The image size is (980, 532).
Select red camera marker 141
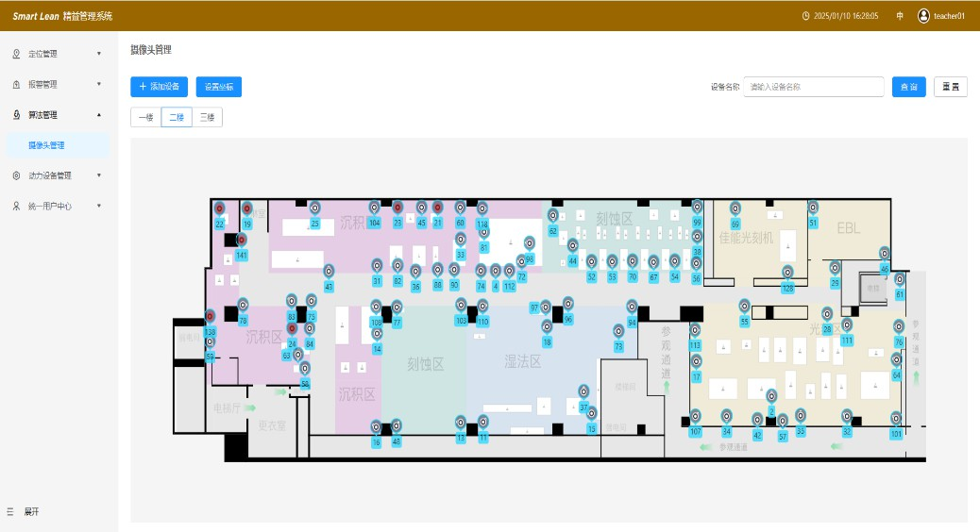242,240
